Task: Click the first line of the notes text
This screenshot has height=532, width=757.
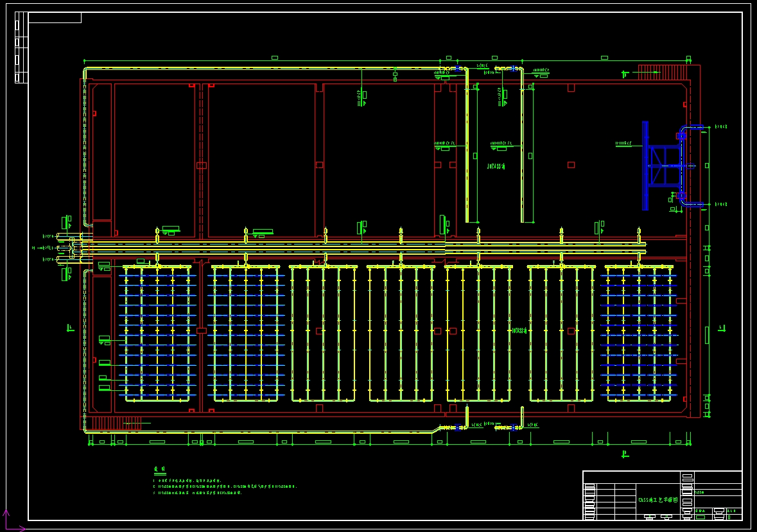Action: [187, 480]
